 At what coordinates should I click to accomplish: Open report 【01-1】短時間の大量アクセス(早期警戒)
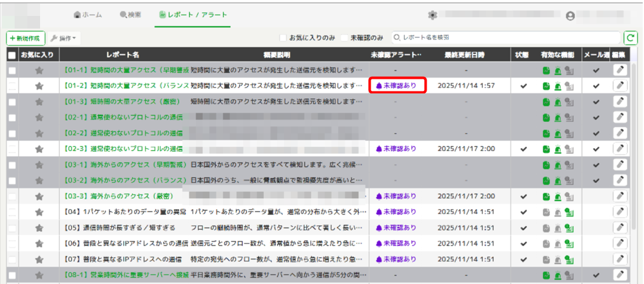[127, 71]
